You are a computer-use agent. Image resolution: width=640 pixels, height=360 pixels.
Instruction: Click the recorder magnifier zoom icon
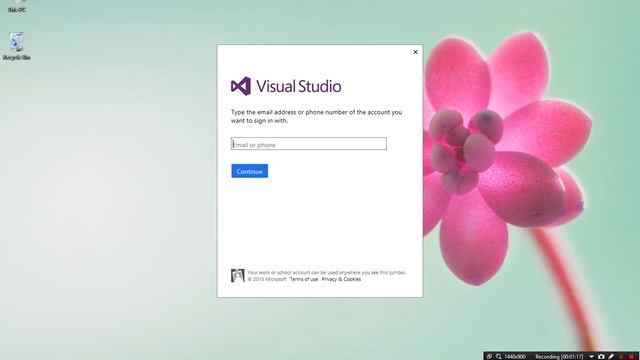pos(498,357)
